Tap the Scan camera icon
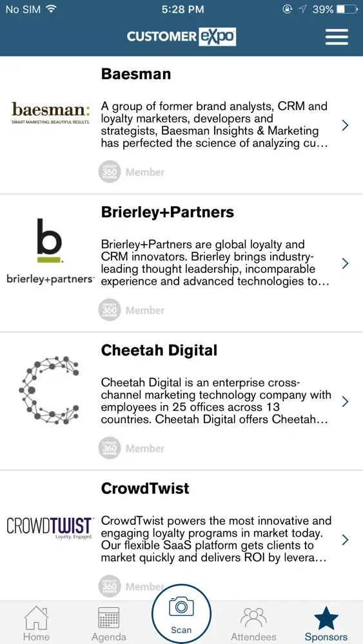This screenshot has height=644, width=363. (x=181, y=607)
